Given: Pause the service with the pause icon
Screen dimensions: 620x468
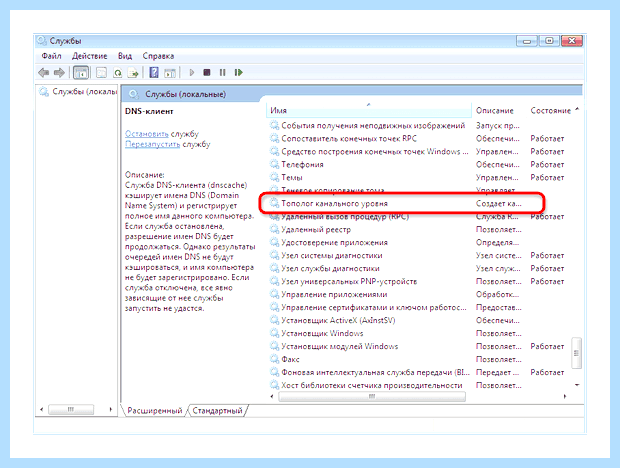Looking at the screenshot, I should [223, 72].
